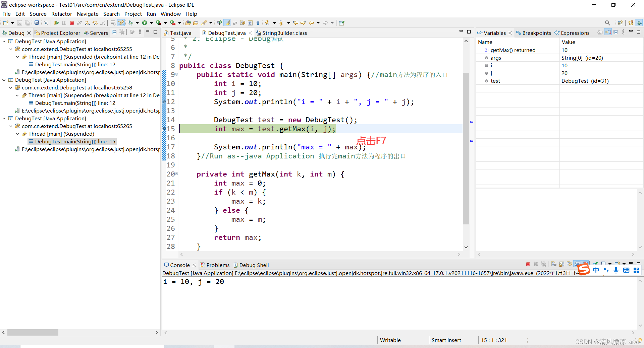The height and width of the screenshot is (348, 644).
Task: Click the green Run launch icon
Action: pos(145,23)
